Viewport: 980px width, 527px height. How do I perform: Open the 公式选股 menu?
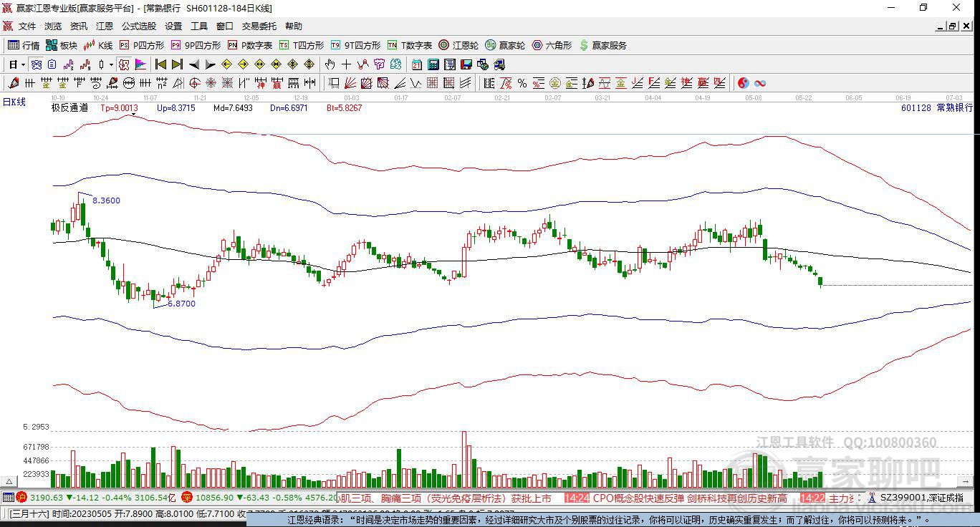pyautogui.click(x=138, y=26)
